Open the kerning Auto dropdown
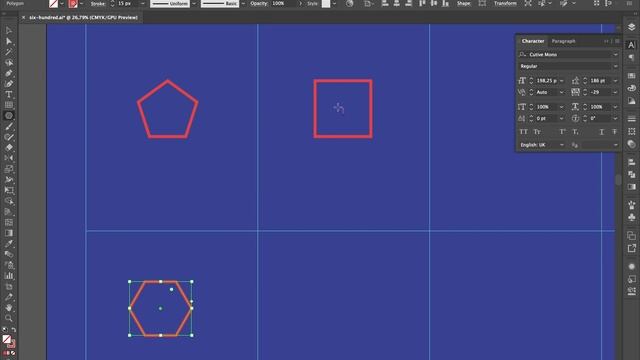 click(562, 92)
